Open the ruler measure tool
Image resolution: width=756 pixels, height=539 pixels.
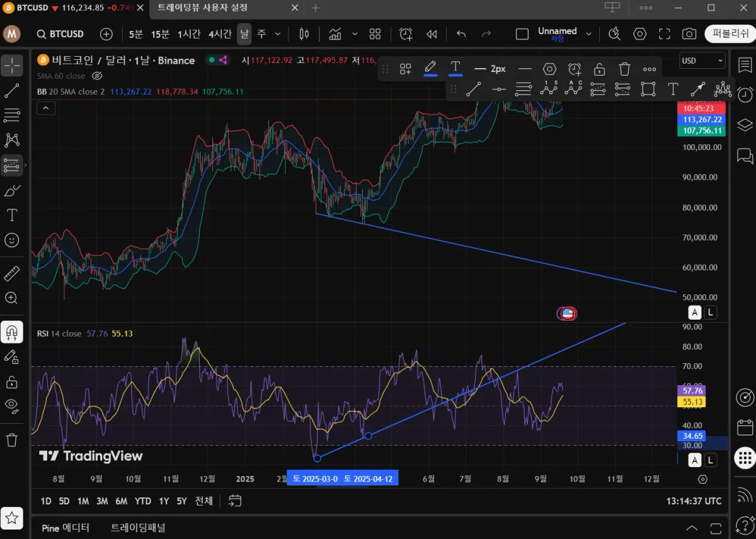[x=12, y=274]
